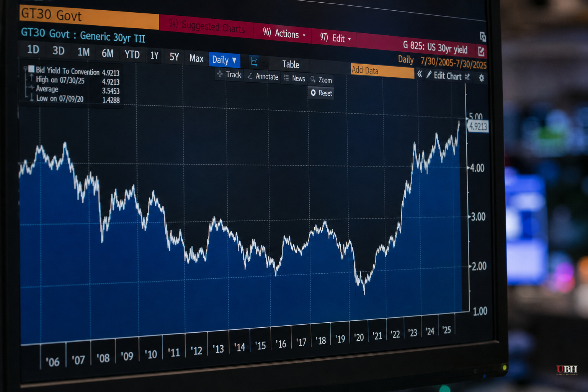Click the 1.00 y-axis label
The width and height of the screenshot is (588, 392).
(480, 311)
